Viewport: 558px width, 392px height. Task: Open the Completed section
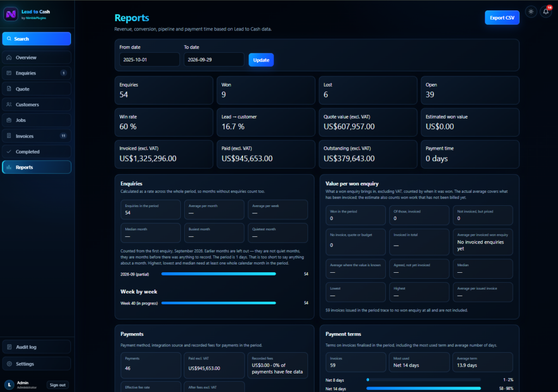click(x=37, y=151)
